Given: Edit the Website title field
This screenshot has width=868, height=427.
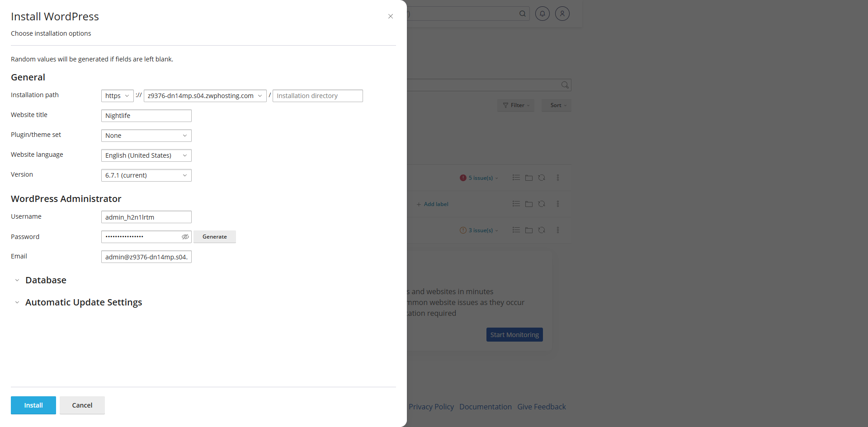Looking at the screenshot, I should click(x=146, y=116).
